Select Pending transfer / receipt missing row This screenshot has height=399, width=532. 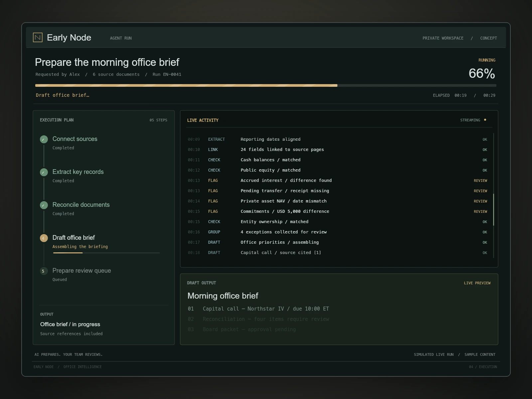(337, 191)
